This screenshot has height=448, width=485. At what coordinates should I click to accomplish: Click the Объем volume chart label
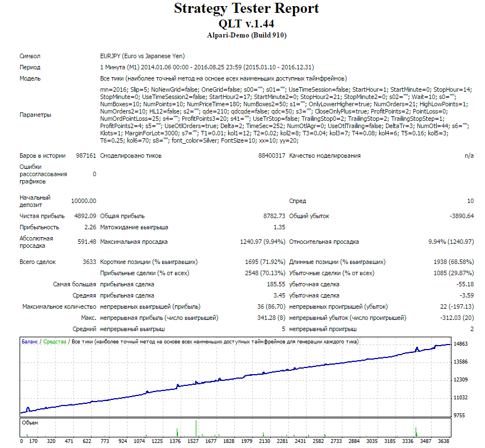pos(30,423)
